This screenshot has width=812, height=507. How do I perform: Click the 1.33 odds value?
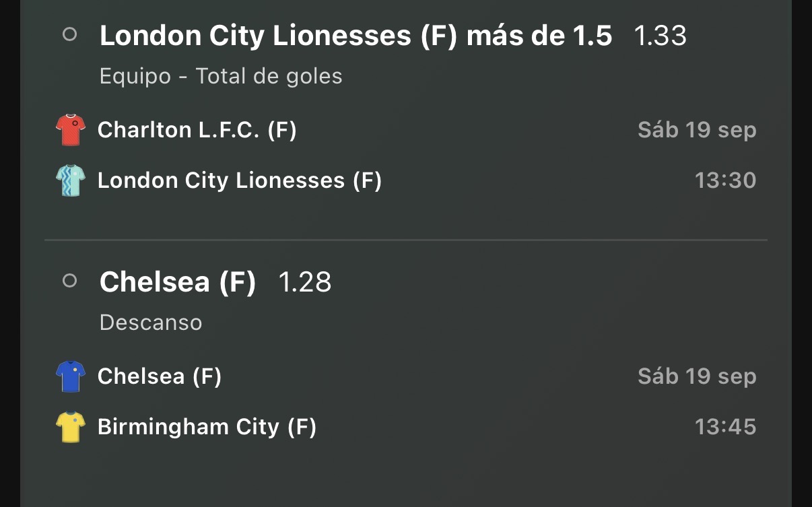pos(660,36)
